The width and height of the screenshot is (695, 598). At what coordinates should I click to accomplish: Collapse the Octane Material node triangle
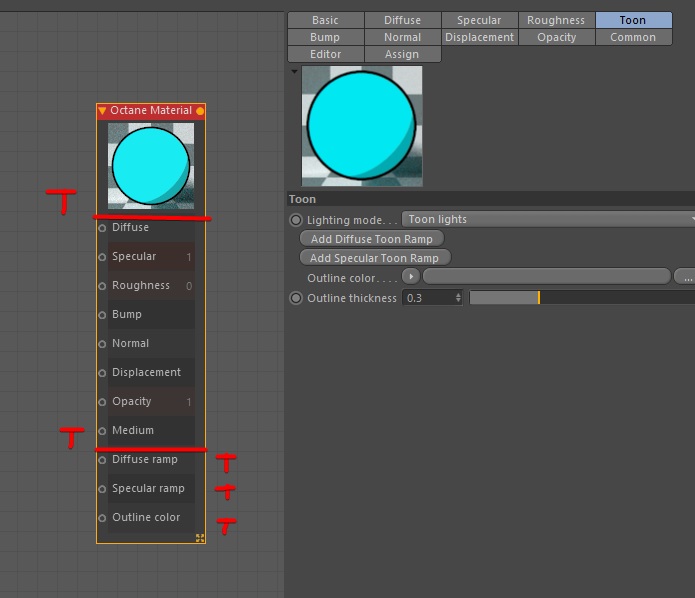[x=102, y=111]
